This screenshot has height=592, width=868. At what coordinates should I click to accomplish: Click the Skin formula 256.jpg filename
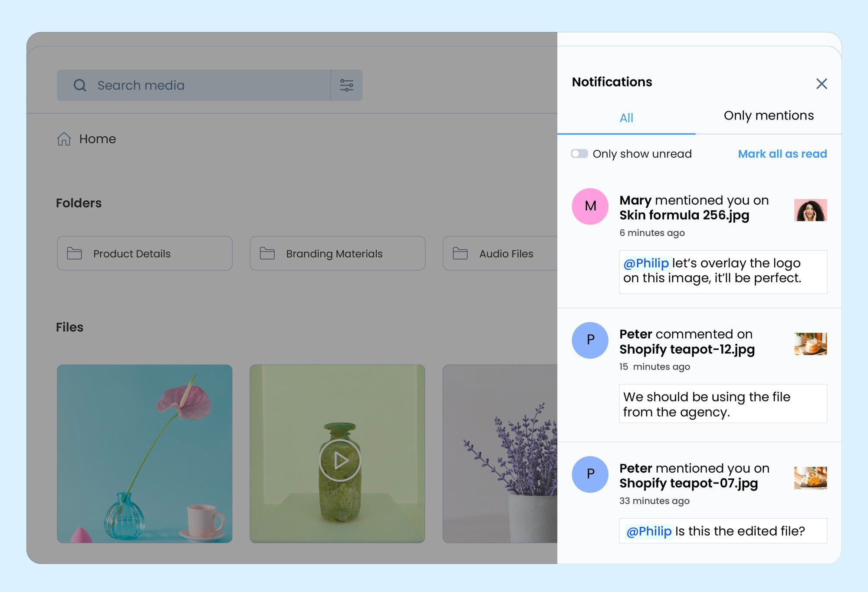pos(684,215)
